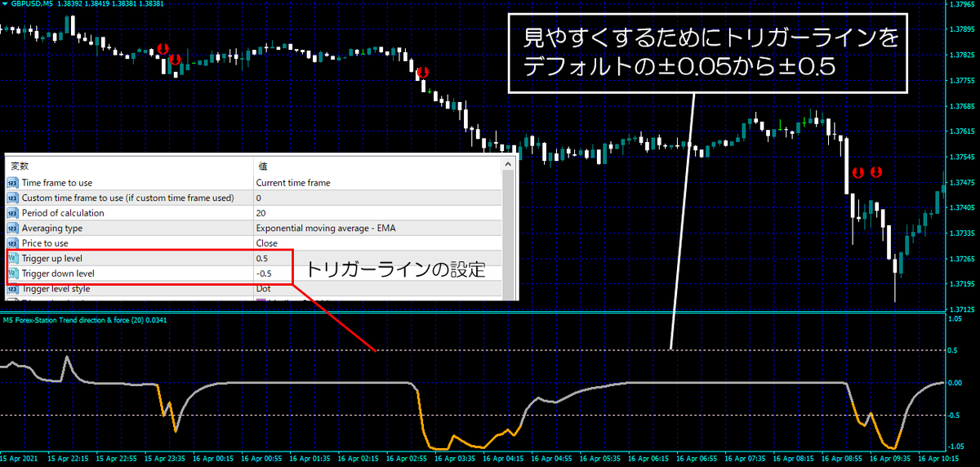Click price axis label 1.37685
The height and width of the screenshot is (467, 980).
[964, 106]
